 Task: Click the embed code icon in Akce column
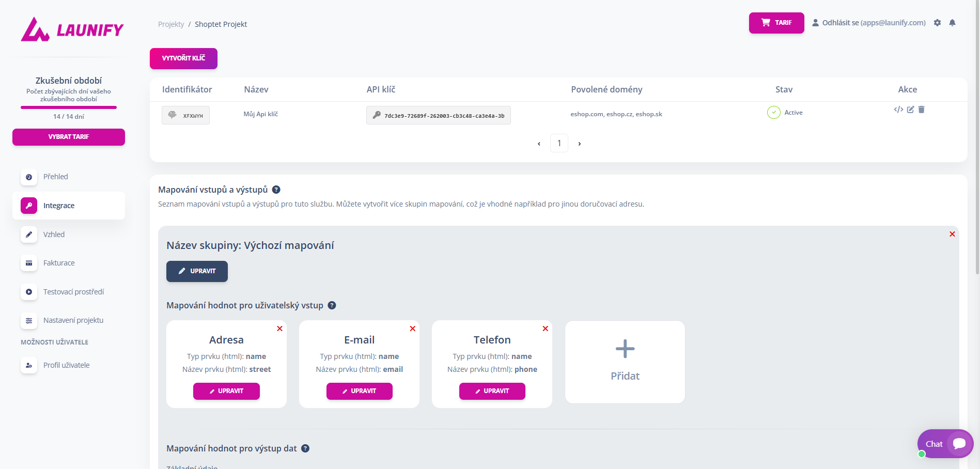pos(898,110)
